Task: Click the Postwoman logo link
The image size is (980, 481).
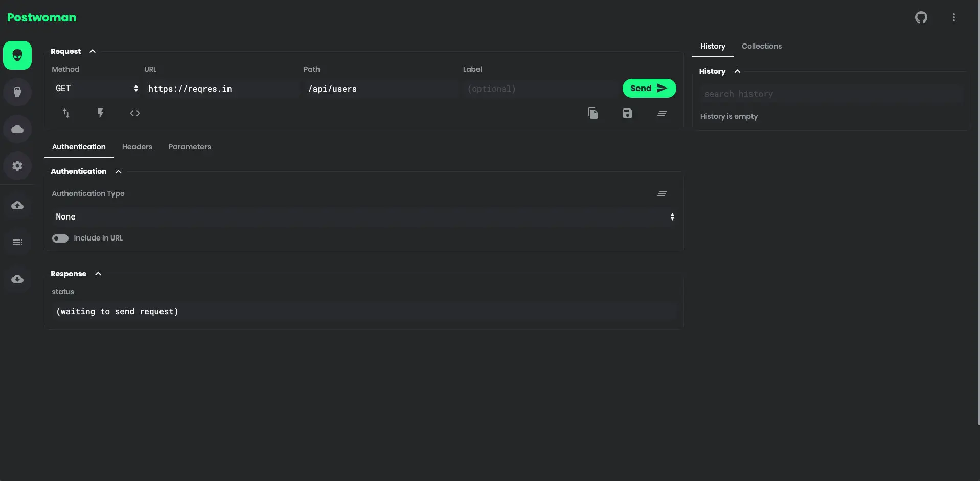Action: (41, 17)
